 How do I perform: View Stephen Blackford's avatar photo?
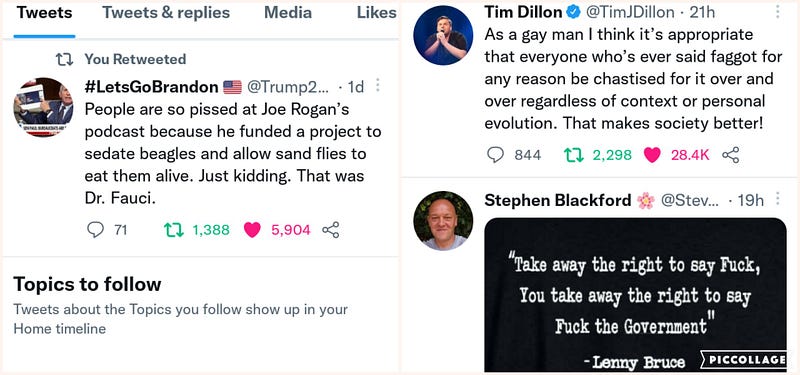[443, 221]
